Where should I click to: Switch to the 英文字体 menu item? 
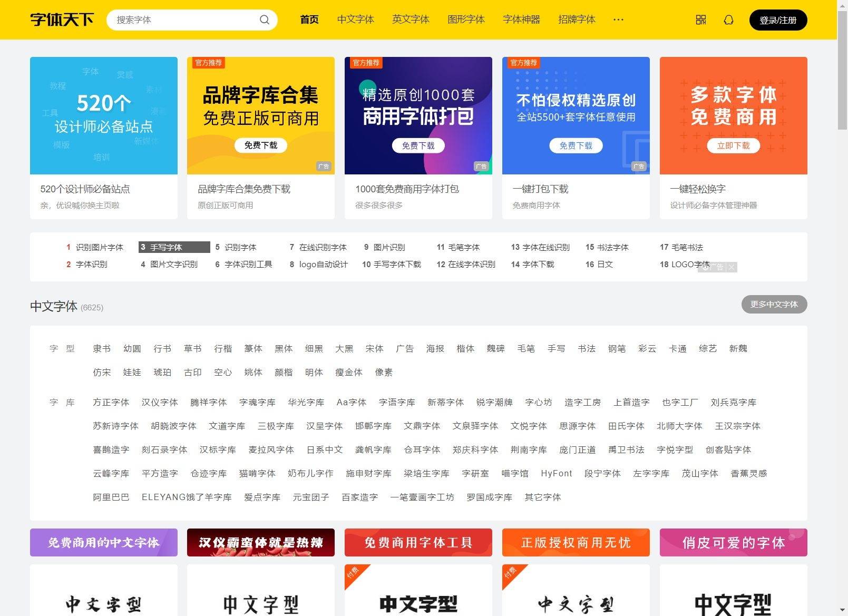coord(411,19)
